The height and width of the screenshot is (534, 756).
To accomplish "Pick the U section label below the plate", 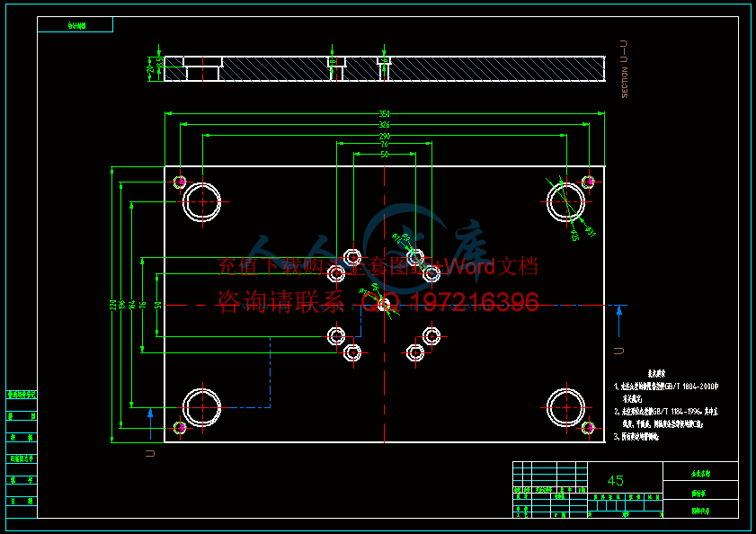I will click(x=150, y=453).
